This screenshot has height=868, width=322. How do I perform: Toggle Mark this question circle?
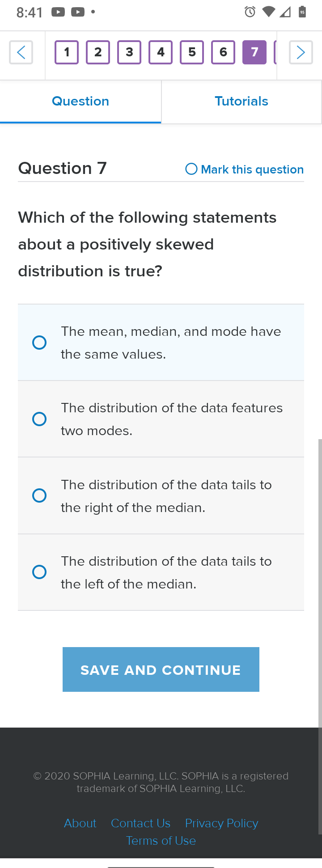(x=191, y=169)
